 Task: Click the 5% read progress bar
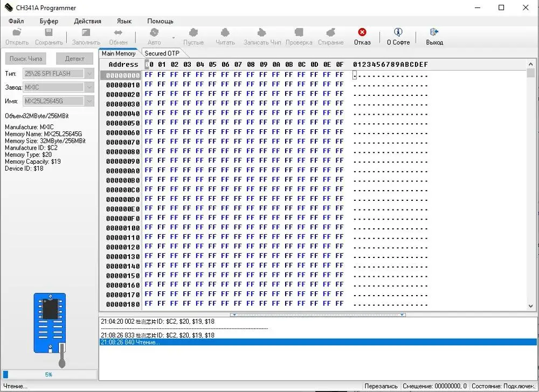[x=50, y=374]
